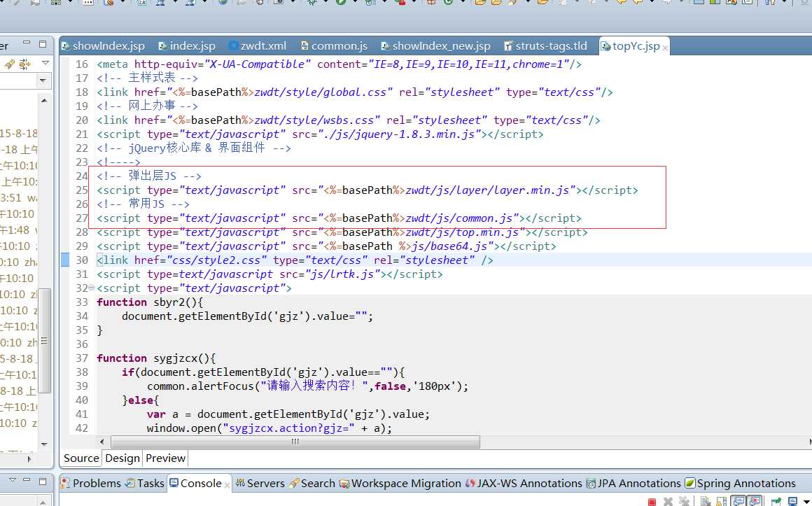Viewport: 812px width, 506px height.
Task: Minimize the left explorer panel
Action: pyautogui.click(x=27, y=43)
